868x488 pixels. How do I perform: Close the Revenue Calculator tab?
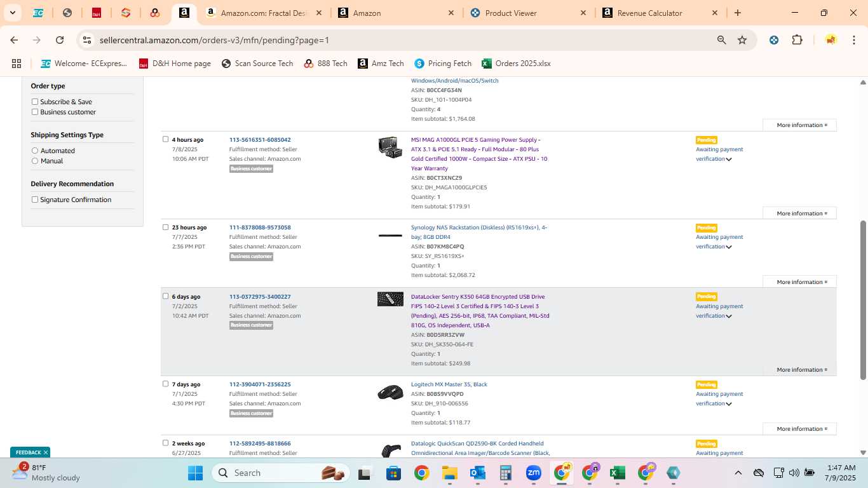(x=715, y=13)
